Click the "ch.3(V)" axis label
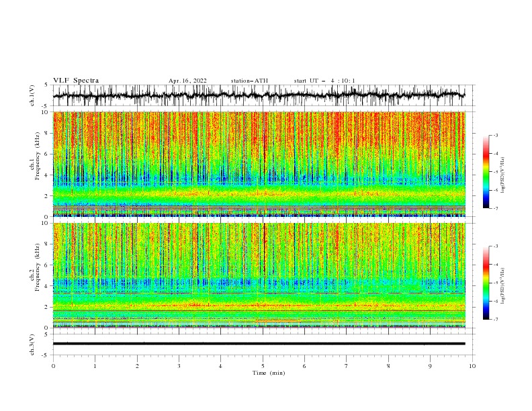The width and height of the screenshot is (532, 411). (32, 345)
